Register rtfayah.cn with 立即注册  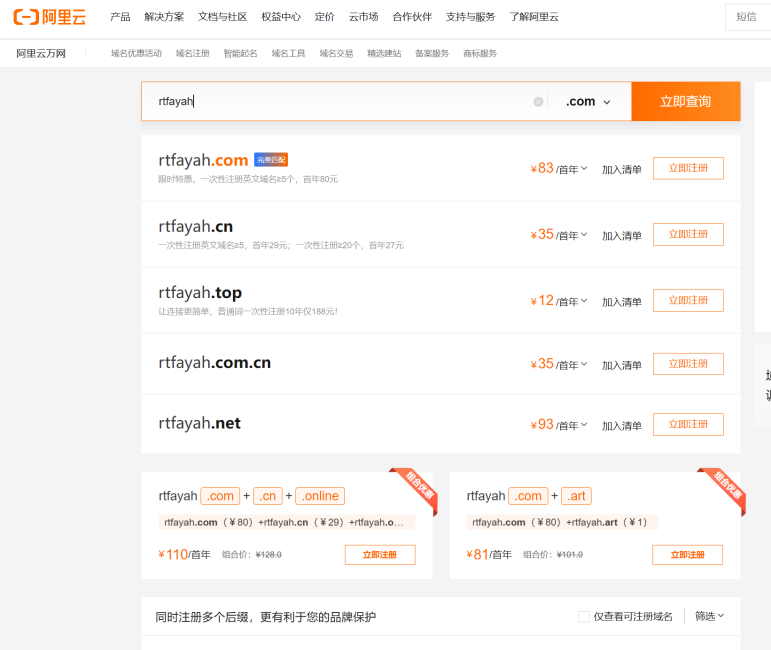(688, 235)
